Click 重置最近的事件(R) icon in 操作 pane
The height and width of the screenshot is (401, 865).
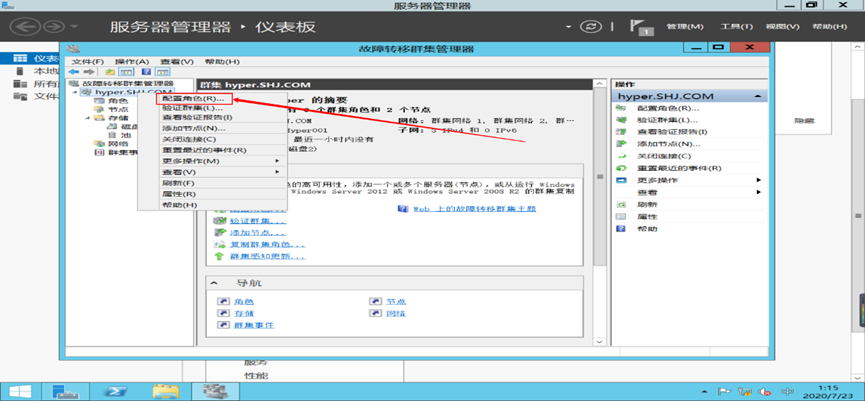tap(621, 168)
